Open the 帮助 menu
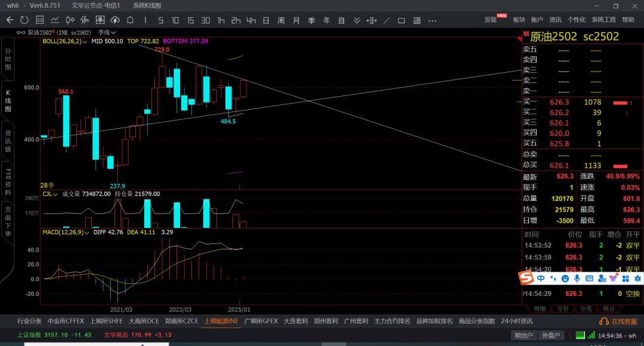The width and height of the screenshot is (644, 346). 628,20
